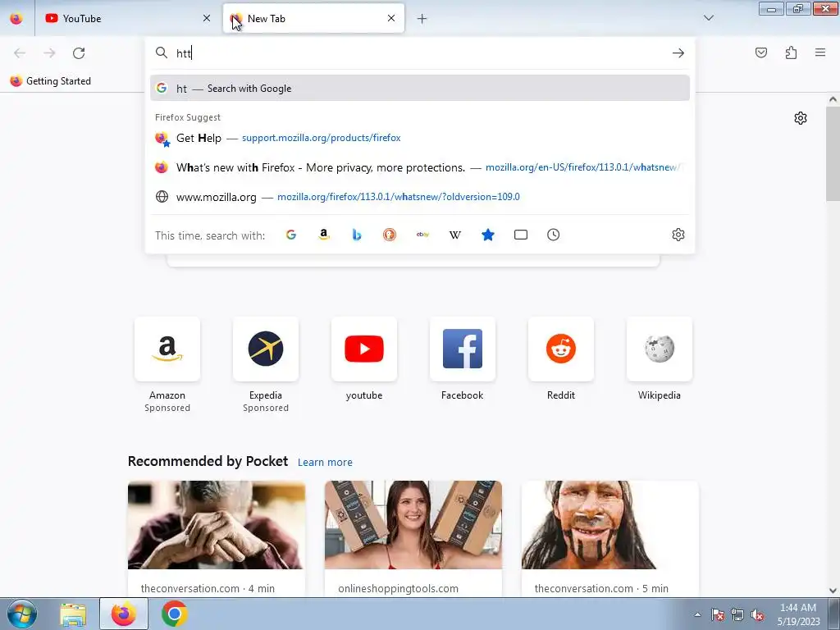Click the page scroll up arrow
This screenshot has height=630, width=840.
tap(833, 99)
